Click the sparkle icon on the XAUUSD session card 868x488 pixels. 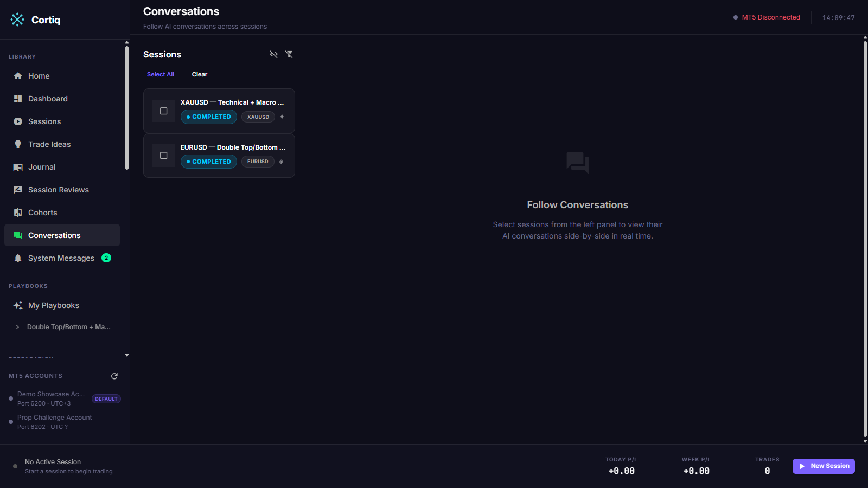click(282, 117)
